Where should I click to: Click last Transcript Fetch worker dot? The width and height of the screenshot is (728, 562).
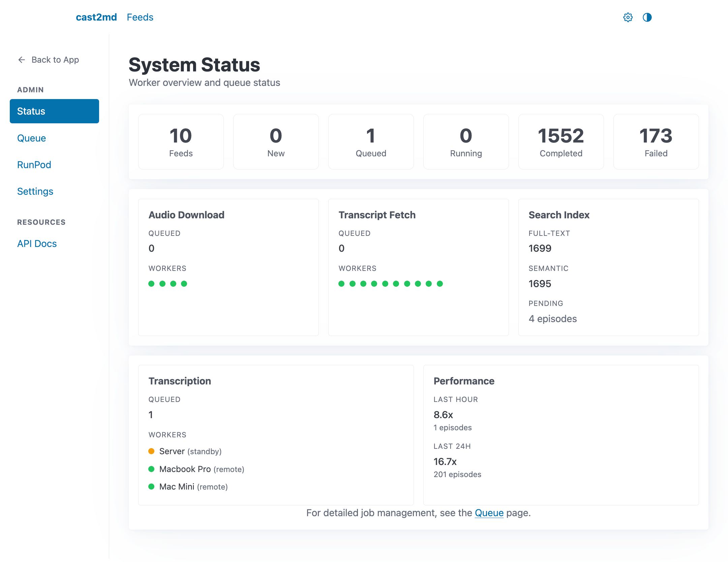[x=439, y=284]
